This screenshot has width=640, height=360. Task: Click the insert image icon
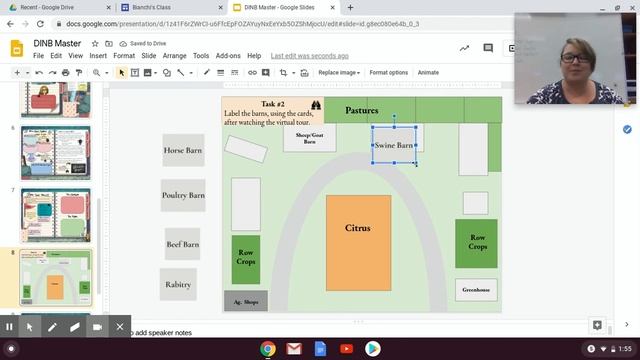coord(147,73)
